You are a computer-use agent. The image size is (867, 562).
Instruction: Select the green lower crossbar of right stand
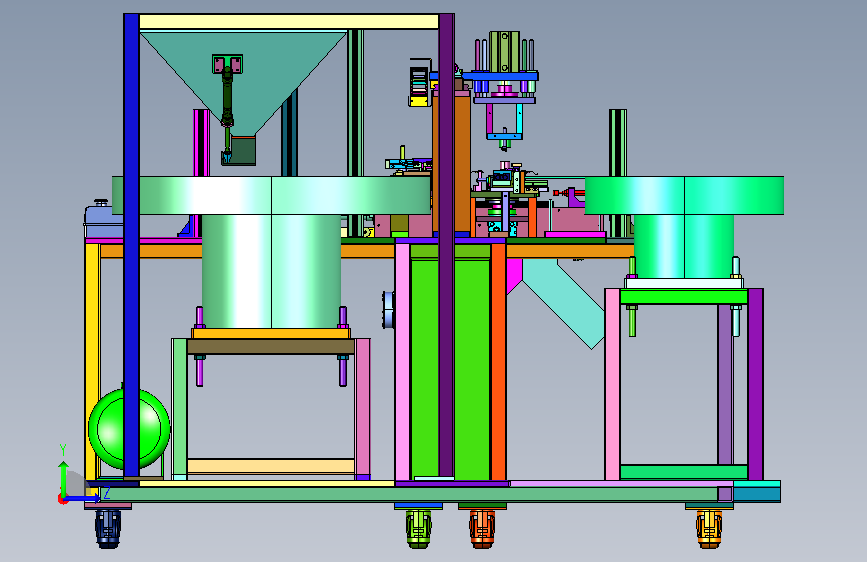coord(684,472)
